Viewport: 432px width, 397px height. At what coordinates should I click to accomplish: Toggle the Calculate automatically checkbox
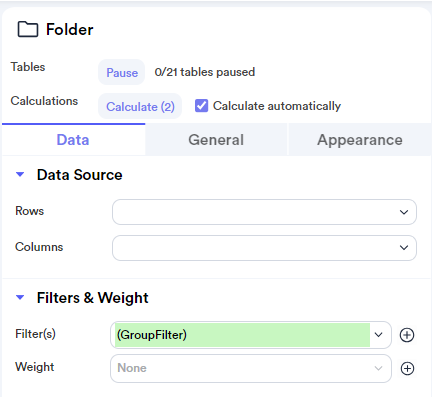pos(201,106)
